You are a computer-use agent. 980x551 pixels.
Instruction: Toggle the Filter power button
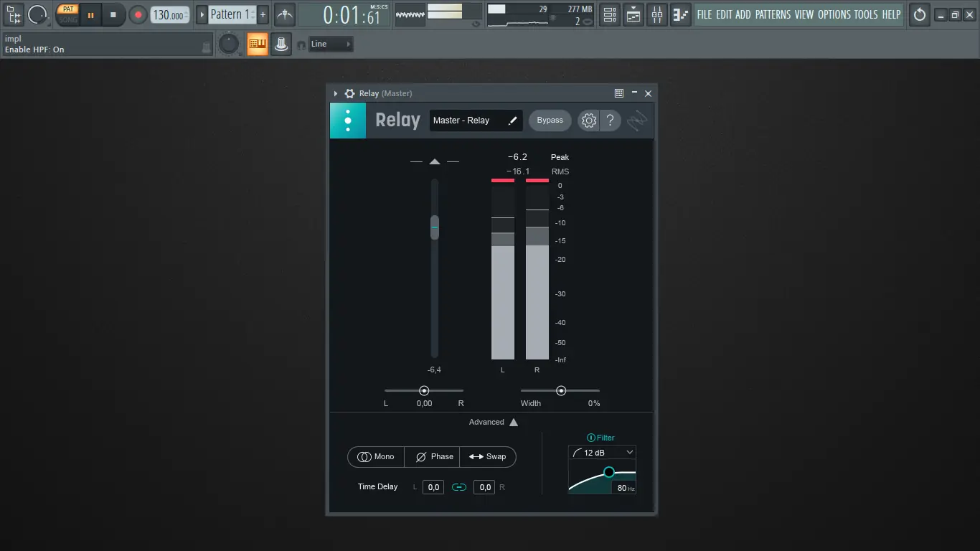[590, 438]
